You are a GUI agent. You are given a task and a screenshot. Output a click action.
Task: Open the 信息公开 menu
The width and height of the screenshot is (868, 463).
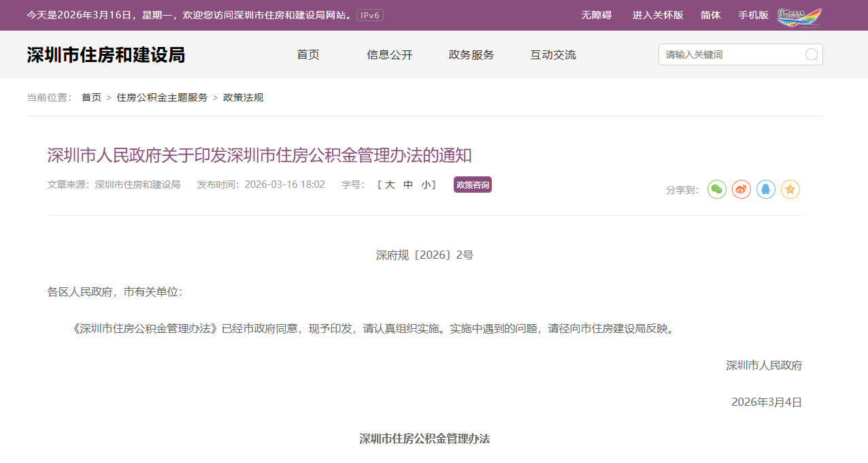tap(390, 55)
